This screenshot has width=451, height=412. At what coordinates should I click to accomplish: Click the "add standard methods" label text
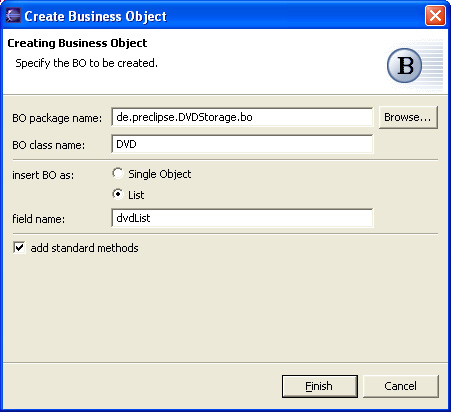pyautogui.click(x=84, y=248)
